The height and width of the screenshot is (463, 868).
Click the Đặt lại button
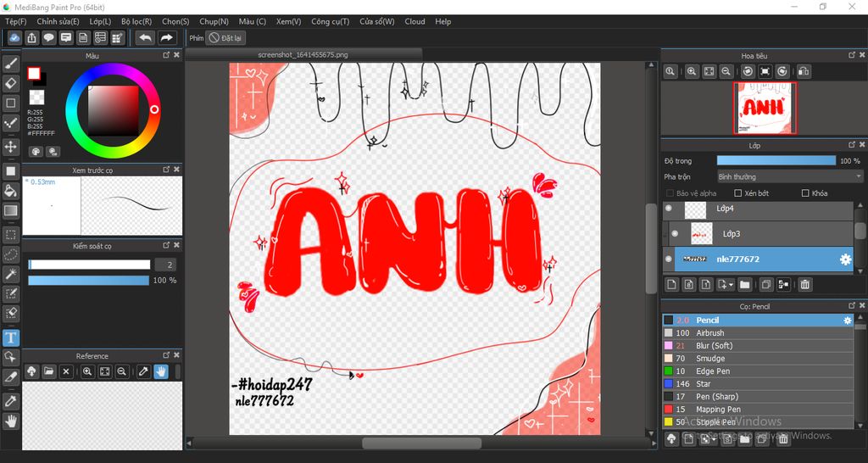(x=225, y=38)
